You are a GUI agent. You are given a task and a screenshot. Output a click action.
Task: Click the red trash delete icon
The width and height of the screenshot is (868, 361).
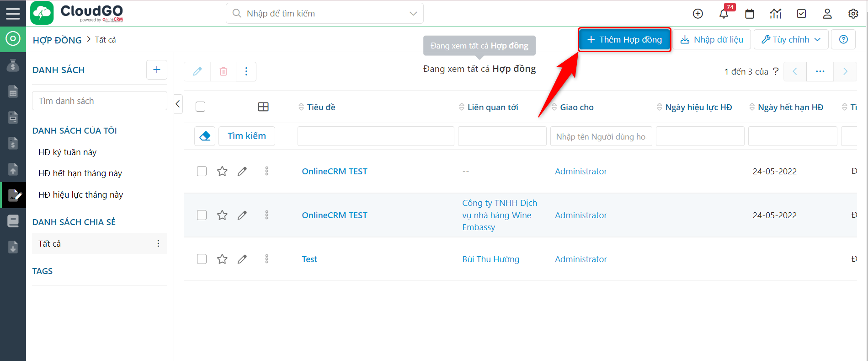[x=224, y=71]
